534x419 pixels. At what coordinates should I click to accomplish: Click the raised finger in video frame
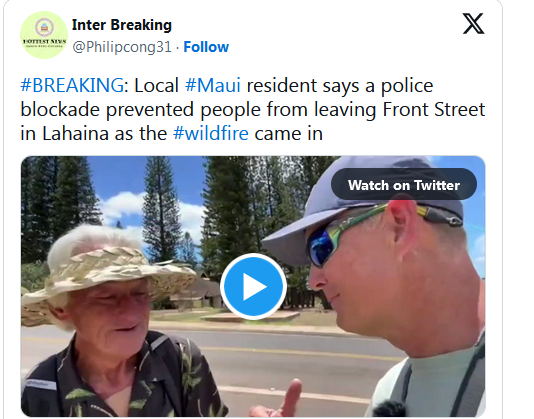tap(291, 395)
